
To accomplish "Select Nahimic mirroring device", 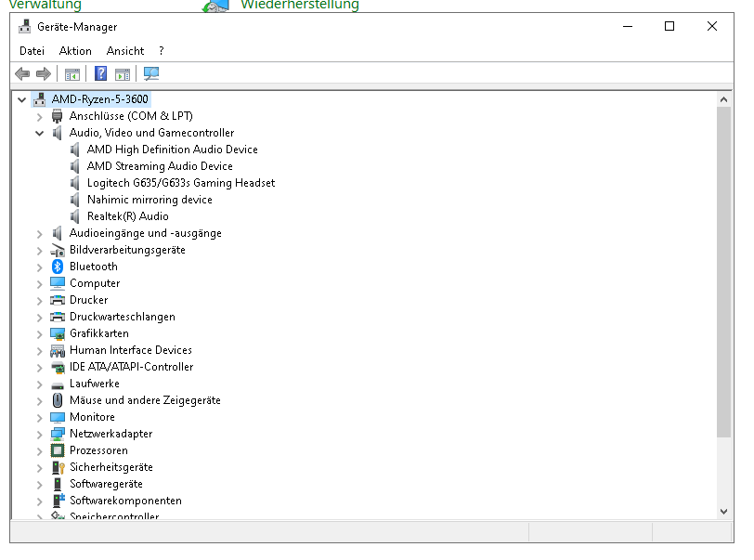I will [149, 200].
